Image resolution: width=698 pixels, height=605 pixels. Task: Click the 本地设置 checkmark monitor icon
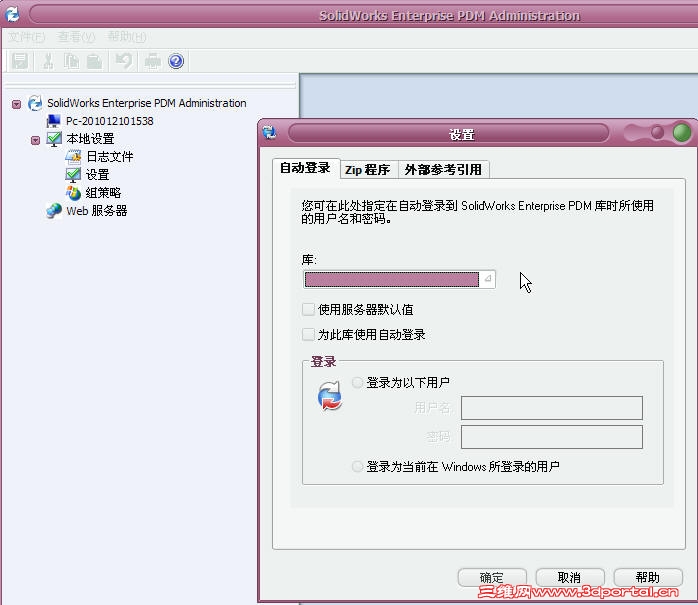[54, 139]
